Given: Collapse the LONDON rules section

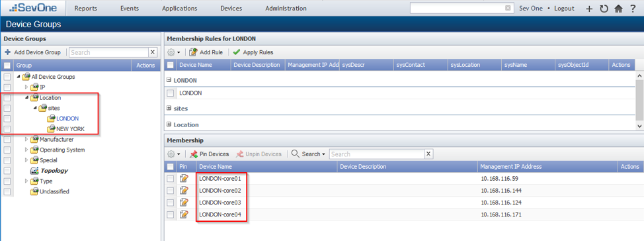Looking at the screenshot, I should pos(169,80).
